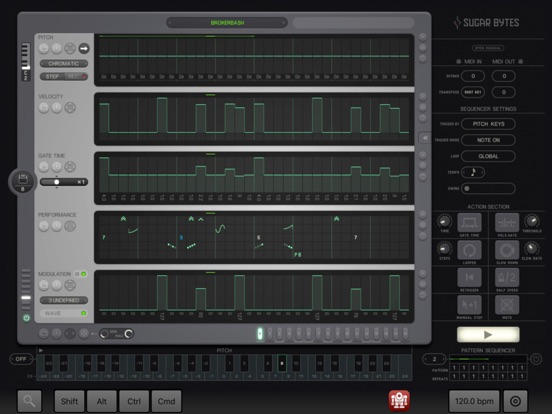Click the Open Manual button

coord(488,48)
